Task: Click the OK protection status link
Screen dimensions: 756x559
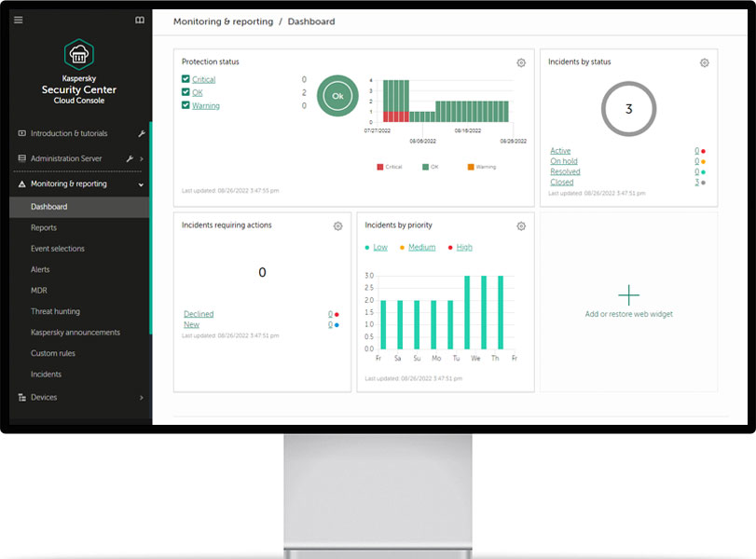Action: [198, 92]
